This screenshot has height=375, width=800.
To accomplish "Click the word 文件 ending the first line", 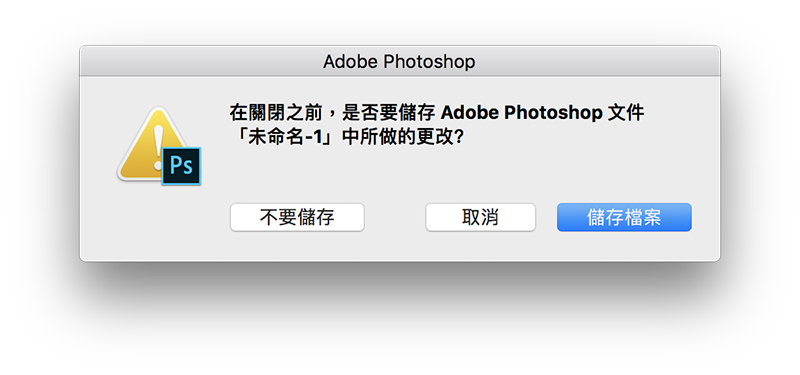I will 627,113.
